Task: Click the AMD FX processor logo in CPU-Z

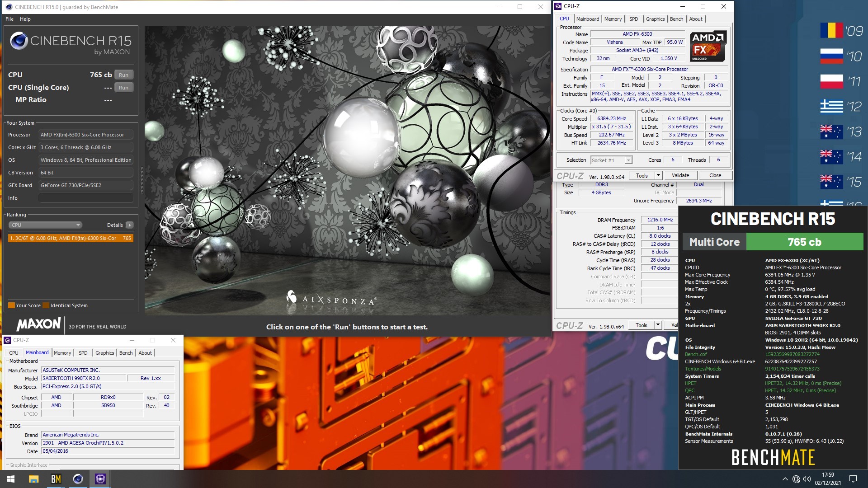Action: (x=708, y=46)
